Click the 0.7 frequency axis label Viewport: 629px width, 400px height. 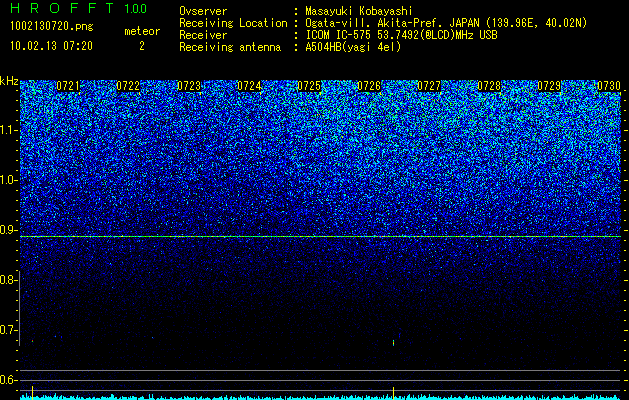coord(8,330)
